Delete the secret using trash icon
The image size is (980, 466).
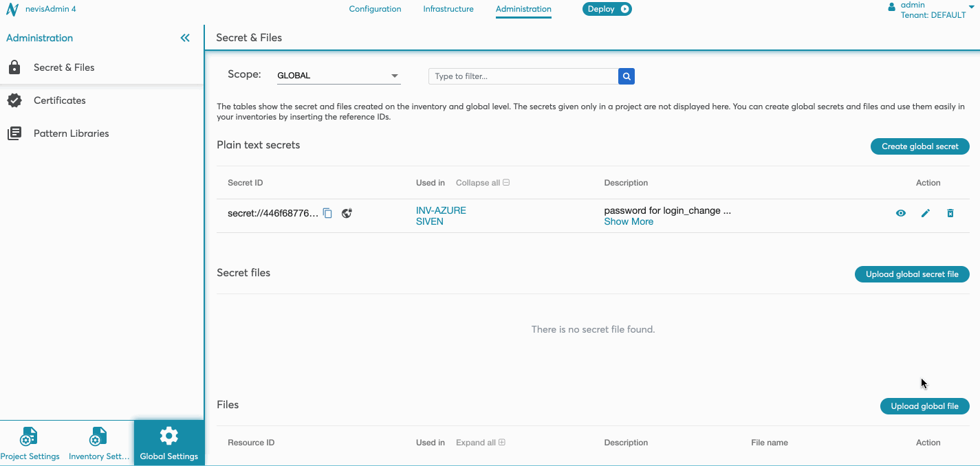(950, 213)
